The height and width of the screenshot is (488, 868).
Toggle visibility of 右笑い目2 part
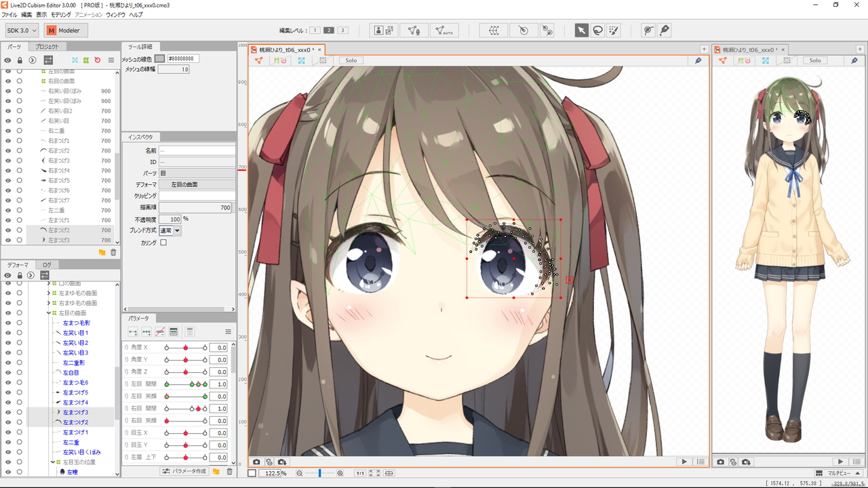click(x=8, y=111)
